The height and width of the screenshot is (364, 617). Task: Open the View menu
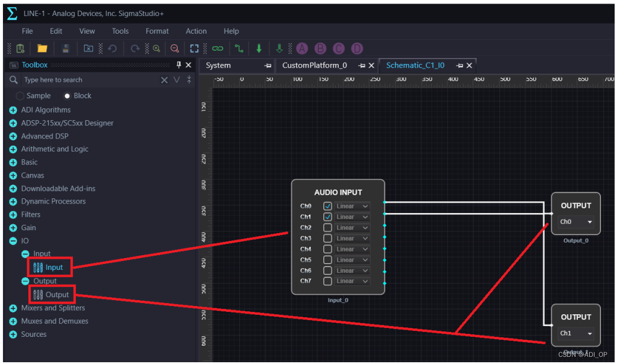(87, 31)
